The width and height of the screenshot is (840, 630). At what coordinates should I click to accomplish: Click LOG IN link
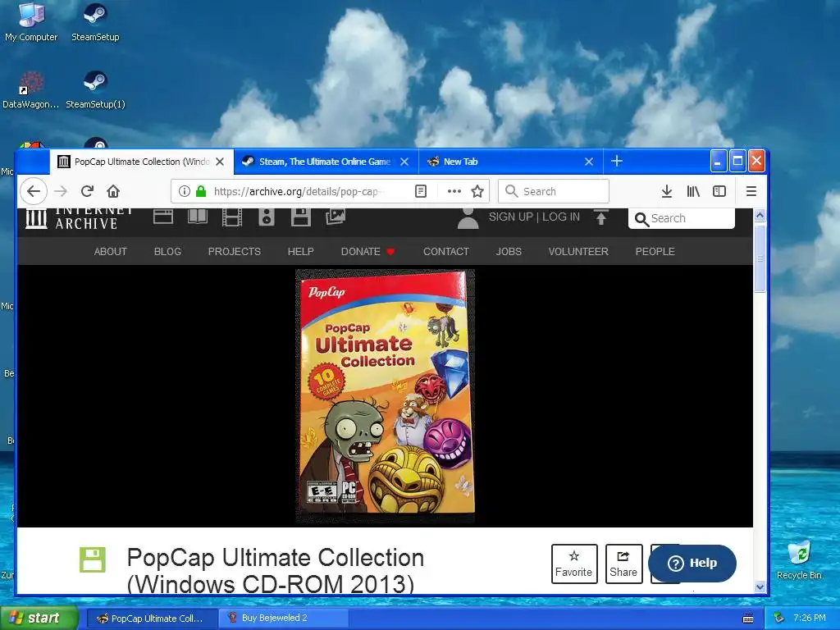[561, 217]
